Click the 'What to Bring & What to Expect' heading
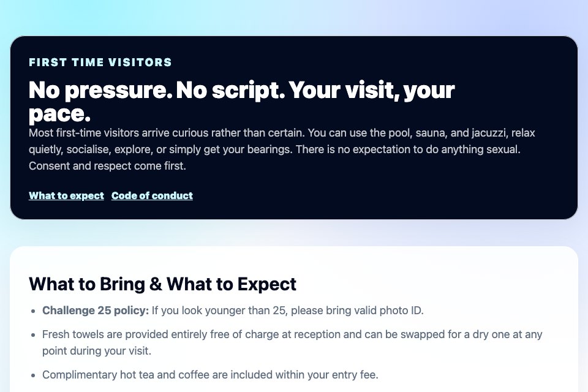Image resolution: width=588 pixels, height=392 pixels. 162,284
